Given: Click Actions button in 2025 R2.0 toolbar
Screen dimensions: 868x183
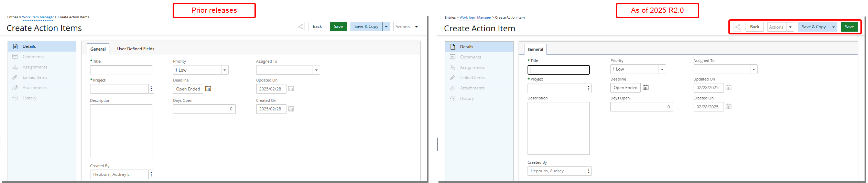Looking at the screenshot, I should (x=777, y=27).
